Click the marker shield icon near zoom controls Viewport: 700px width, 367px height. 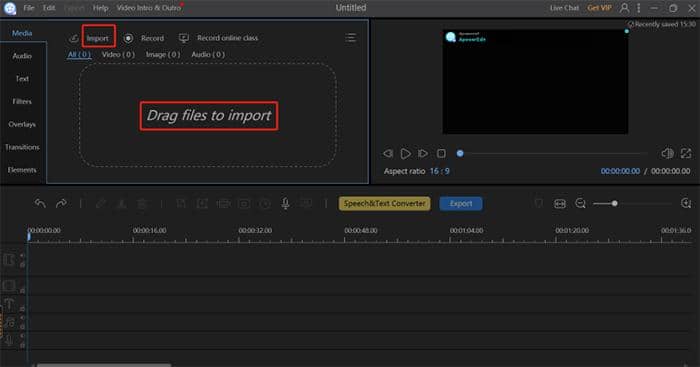coord(539,204)
